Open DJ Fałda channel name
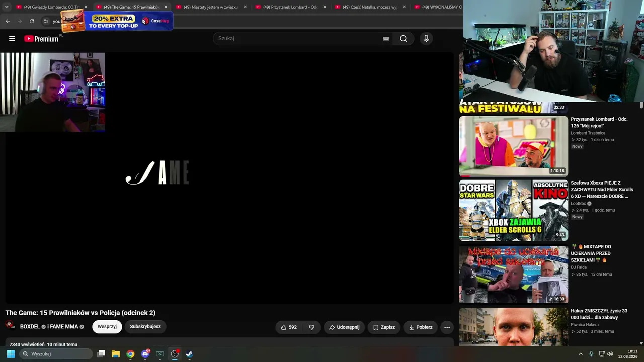Image resolution: width=644 pixels, height=362 pixels. point(579,267)
